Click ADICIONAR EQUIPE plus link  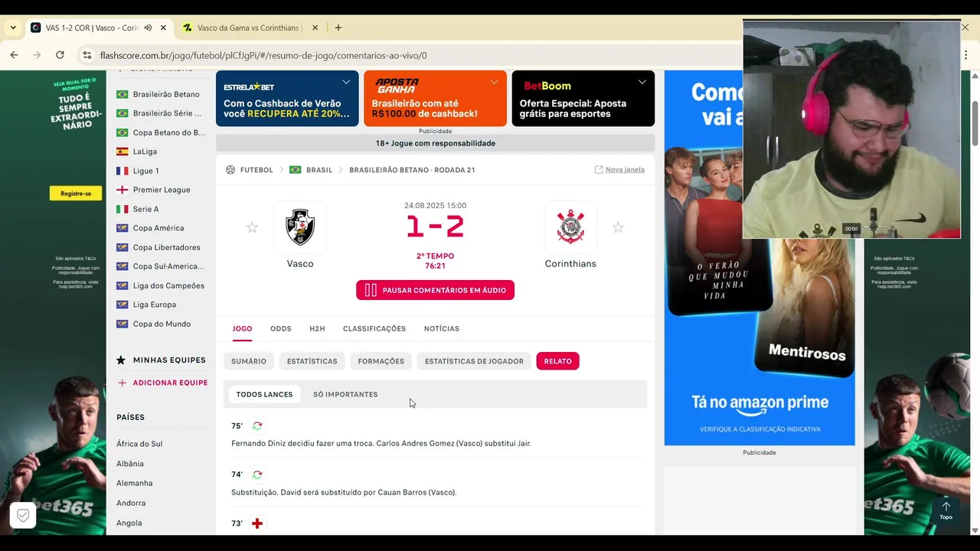click(162, 383)
